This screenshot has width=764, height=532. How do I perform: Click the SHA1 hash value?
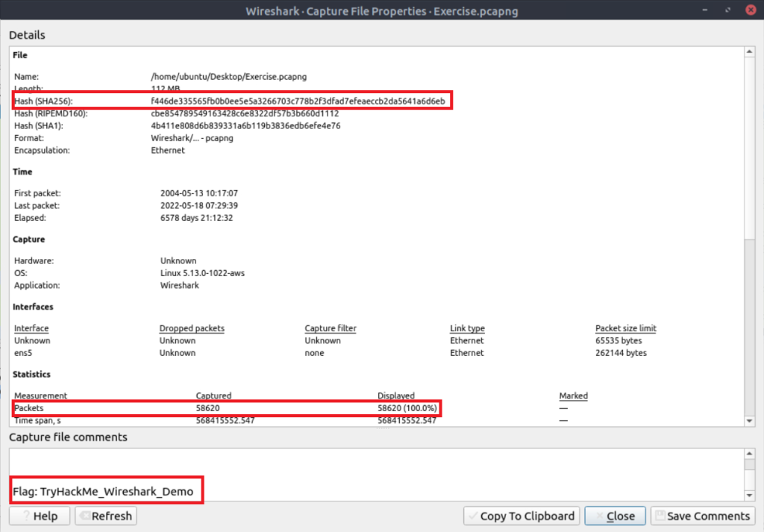(245, 126)
